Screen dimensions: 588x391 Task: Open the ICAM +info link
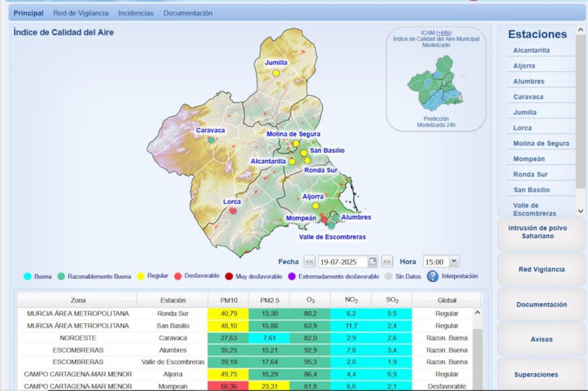(x=444, y=33)
